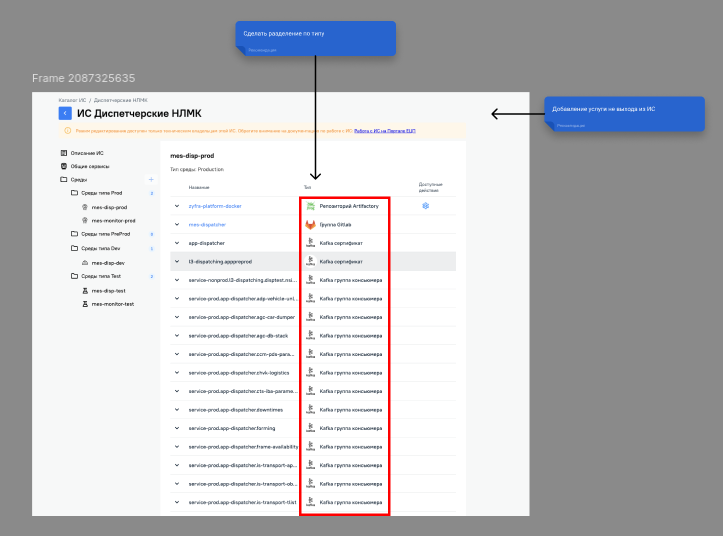This screenshot has height=536, width=723.
Task: Click the orange info icon in warning banner
Action: tap(68, 130)
